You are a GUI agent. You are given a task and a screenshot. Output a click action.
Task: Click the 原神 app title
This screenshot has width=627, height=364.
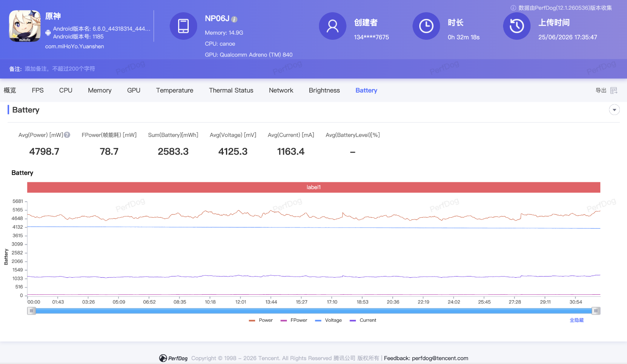53,16
